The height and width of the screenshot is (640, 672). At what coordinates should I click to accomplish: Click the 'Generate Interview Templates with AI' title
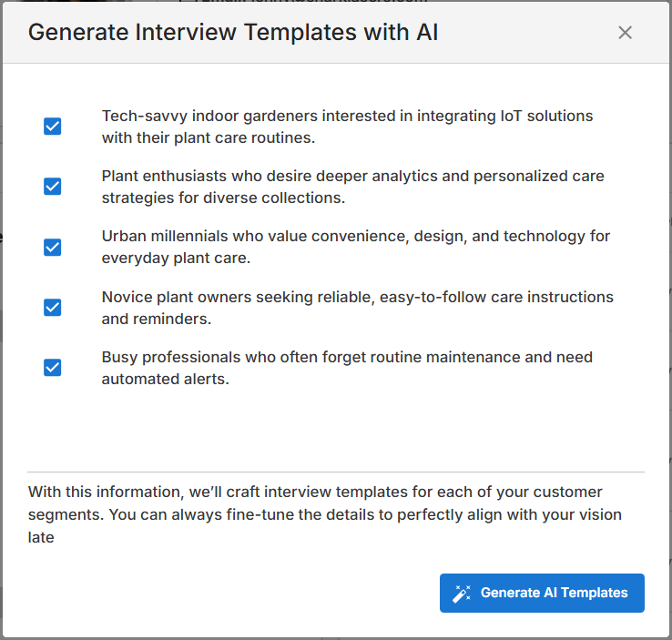click(233, 33)
